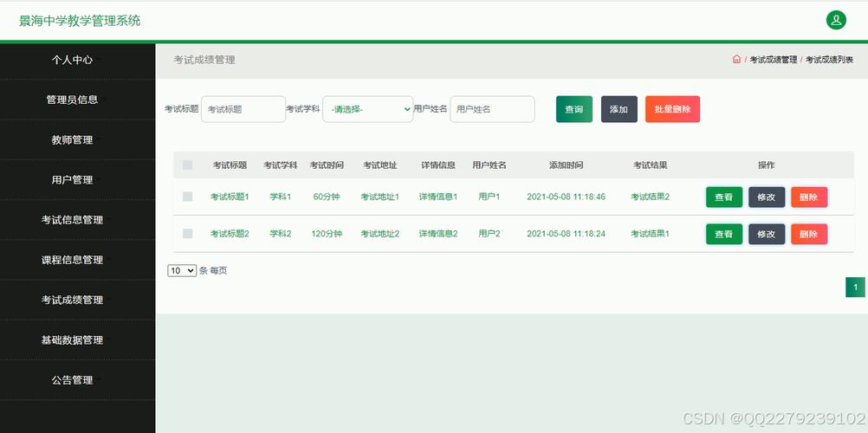Open 教师管理 in sidebar
Image resolution: width=868 pixels, height=433 pixels.
pyautogui.click(x=72, y=140)
